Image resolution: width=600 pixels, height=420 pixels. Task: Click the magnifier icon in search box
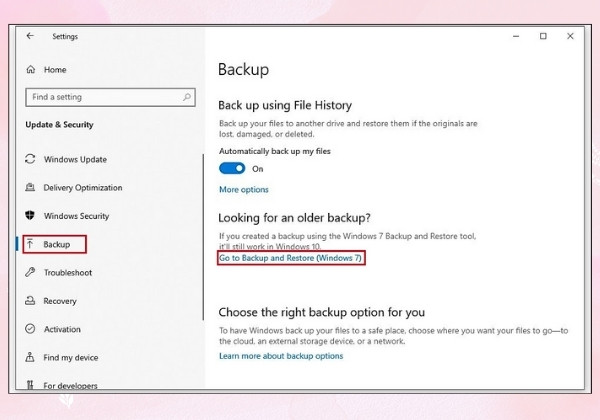click(187, 97)
